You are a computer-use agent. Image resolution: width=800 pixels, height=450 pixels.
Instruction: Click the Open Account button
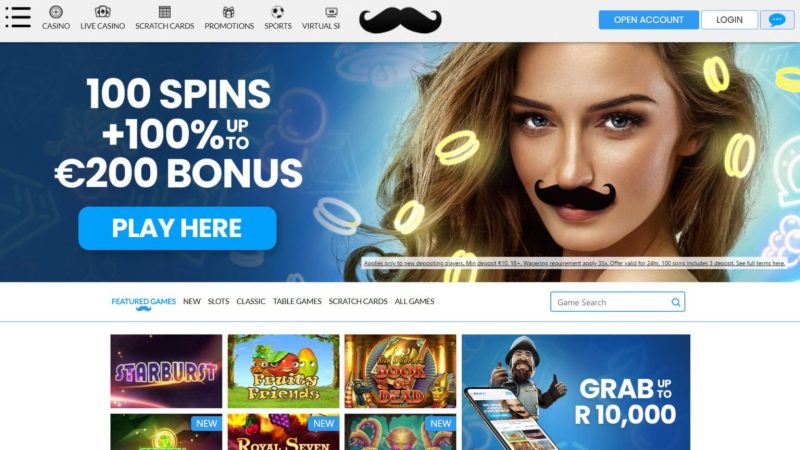pyautogui.click(x=648, y=20)
